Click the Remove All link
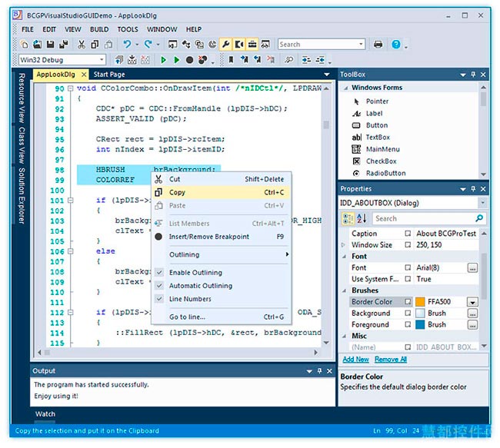Screen dimensions: 500x448 point(391,360)
